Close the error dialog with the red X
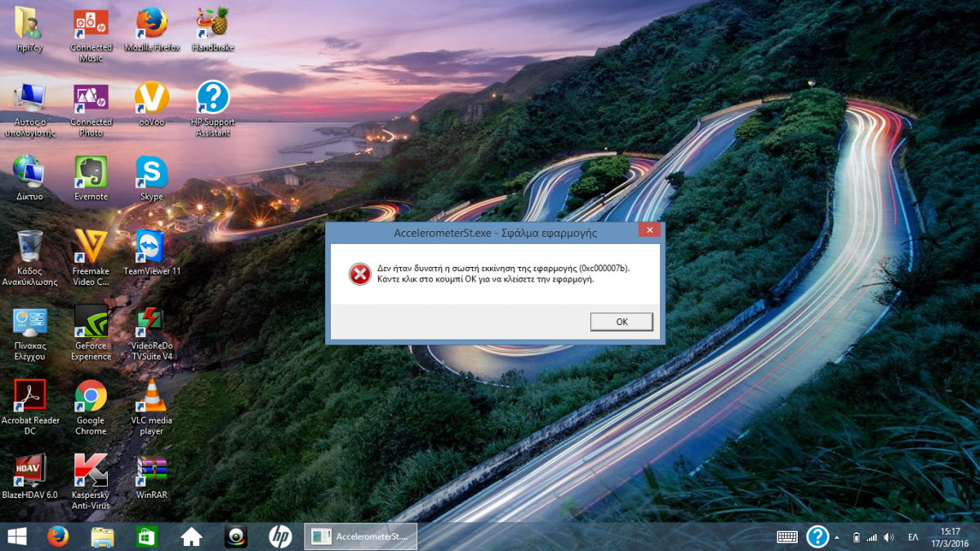The image size is (980, 551). point(648,231)
